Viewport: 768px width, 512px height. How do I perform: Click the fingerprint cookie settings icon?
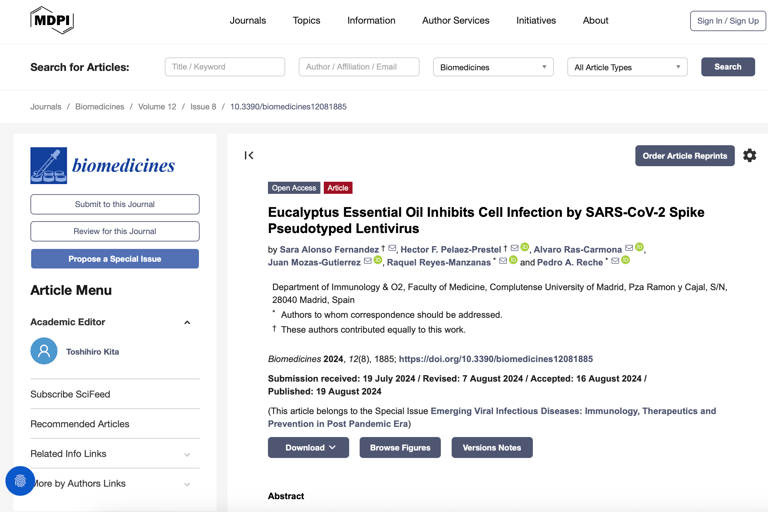[20, 481]
